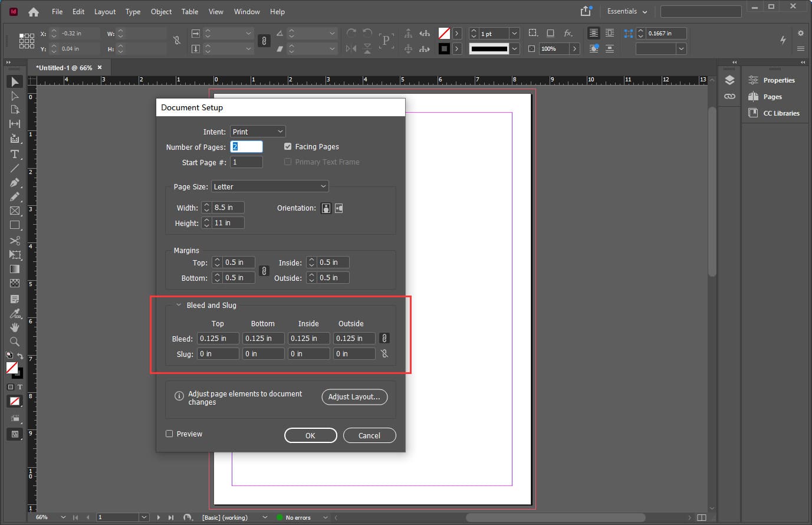Open the Object menu
The width and height of the screenshot is (812, 525).
161,11
